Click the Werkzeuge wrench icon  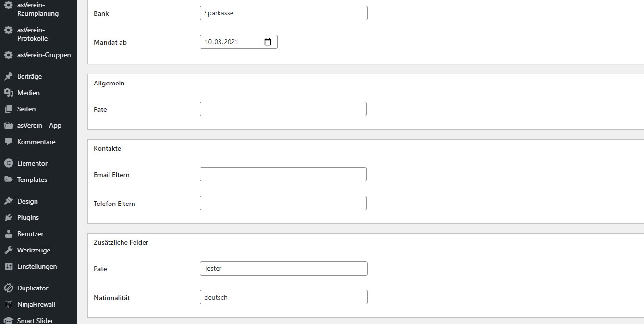coord(8,250)
